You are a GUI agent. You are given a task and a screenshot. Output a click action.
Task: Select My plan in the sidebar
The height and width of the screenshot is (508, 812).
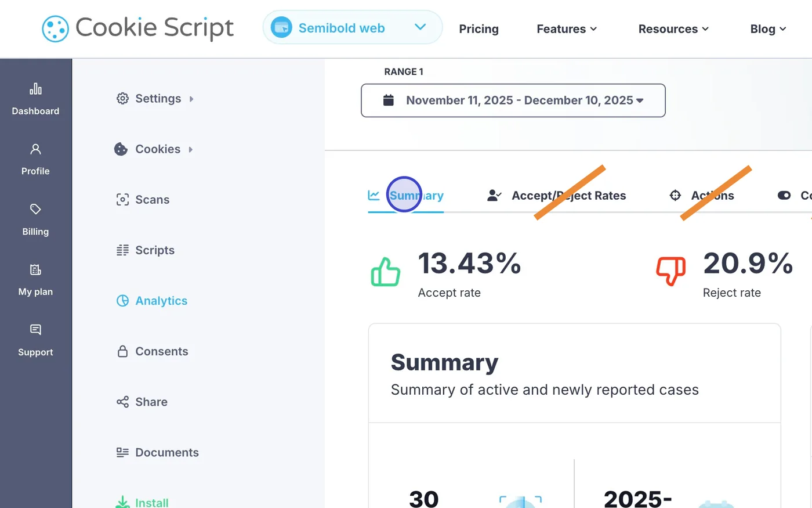click(x=35, y=280)
